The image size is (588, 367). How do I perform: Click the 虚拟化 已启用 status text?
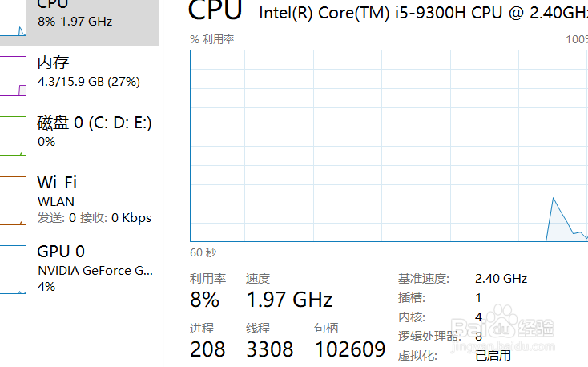[493, 355]
